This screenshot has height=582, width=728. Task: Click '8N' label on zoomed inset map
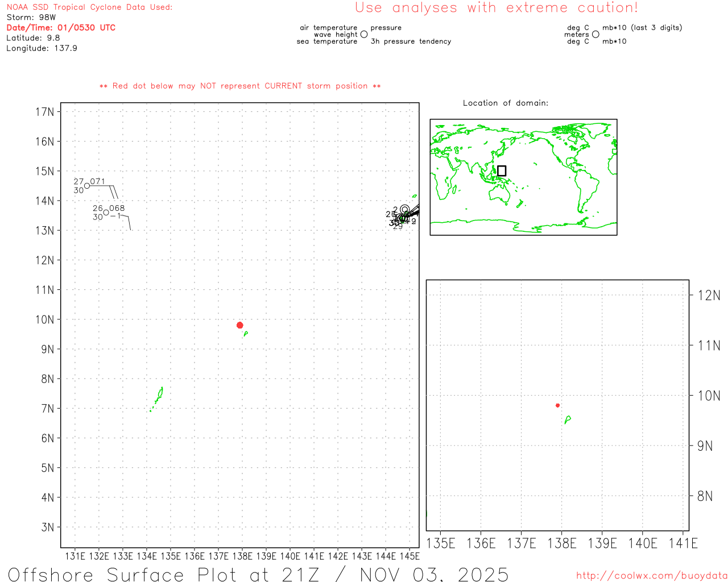705,496
